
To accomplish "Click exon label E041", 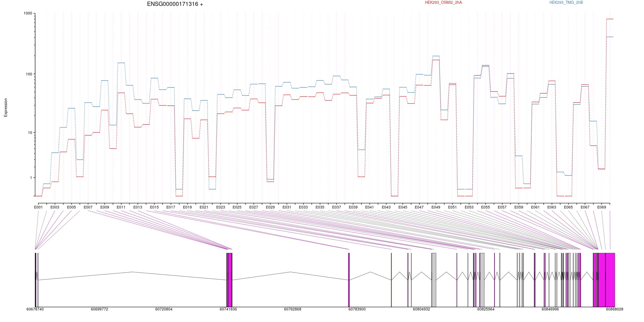I will [369, 207].
